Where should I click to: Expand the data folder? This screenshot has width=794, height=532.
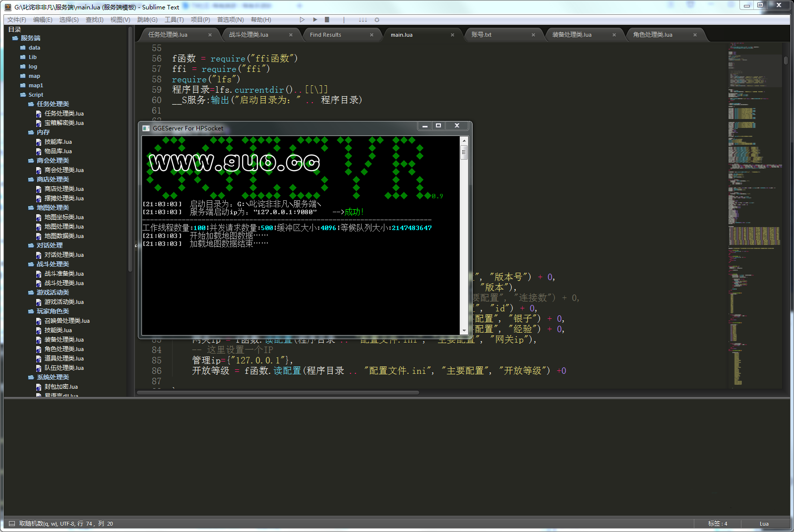coord(34,48)
